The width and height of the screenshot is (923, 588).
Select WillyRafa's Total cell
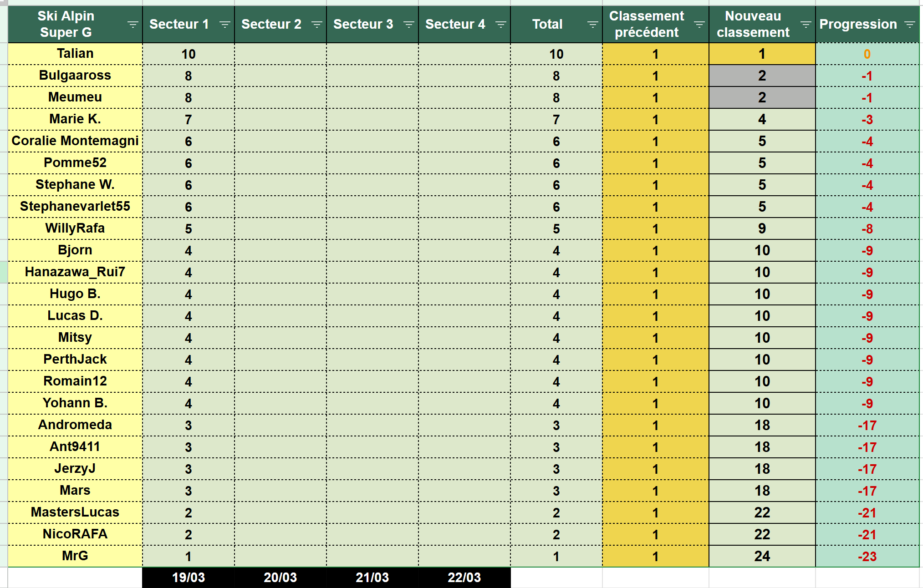[x=556, y=229]
